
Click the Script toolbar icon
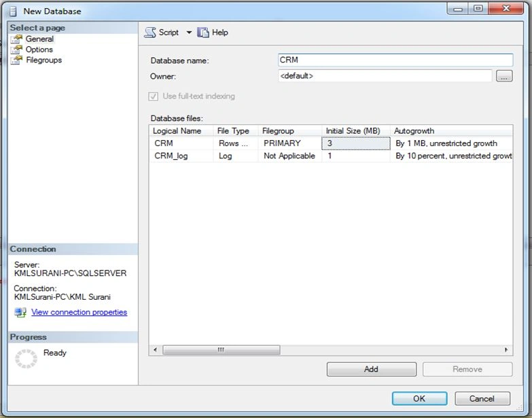click(x=150, y=33)
